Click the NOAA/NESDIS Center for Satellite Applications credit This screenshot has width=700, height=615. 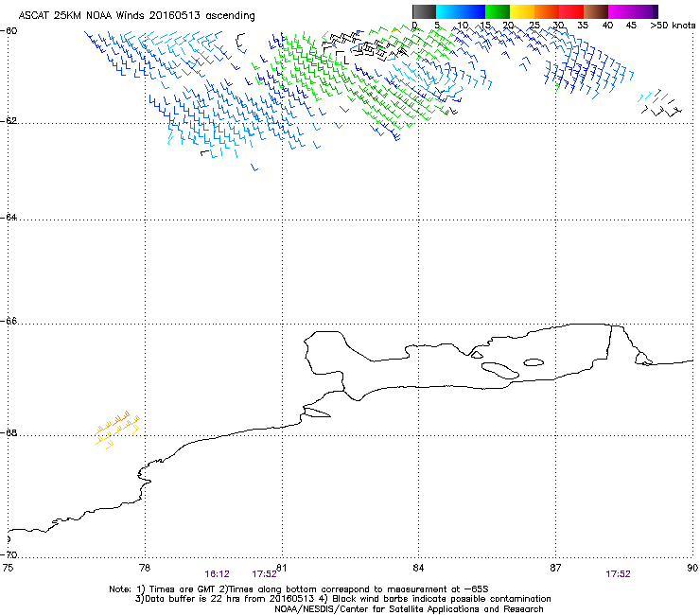(409, 609)
